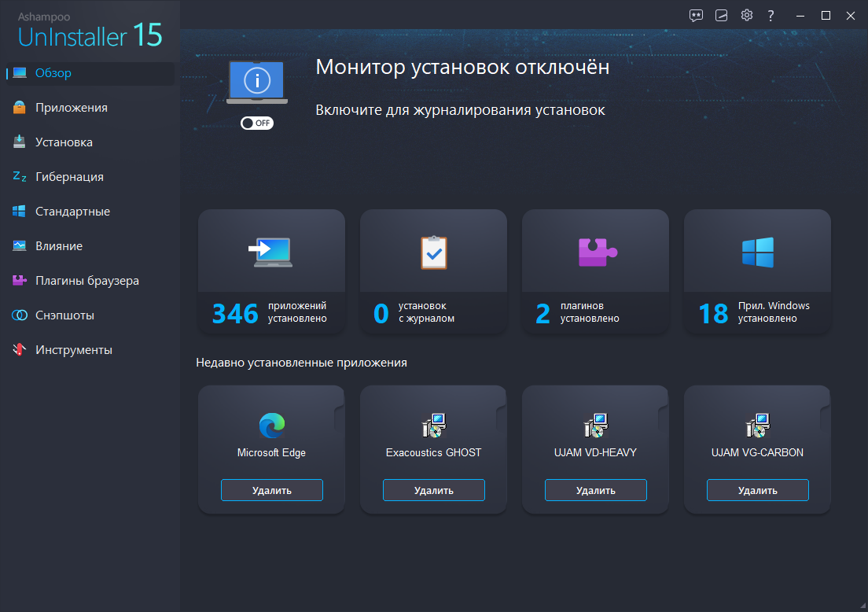
Task: Click the install monitor laptop info icon
Action: 257,82
